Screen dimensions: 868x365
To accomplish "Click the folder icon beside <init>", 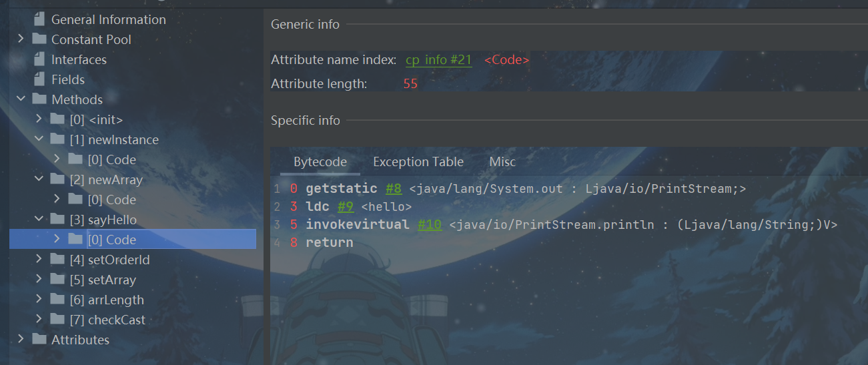I will pyautogui.click(x=57, y=120).
